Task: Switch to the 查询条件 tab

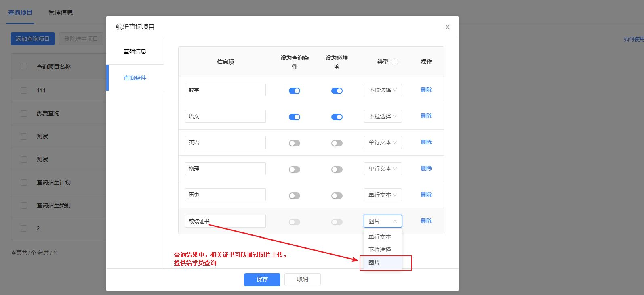Action: click(x=135, y=78)
